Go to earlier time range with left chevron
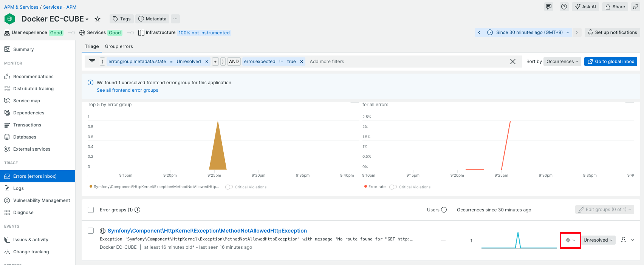The image size is (644, 265). [479, 32]
